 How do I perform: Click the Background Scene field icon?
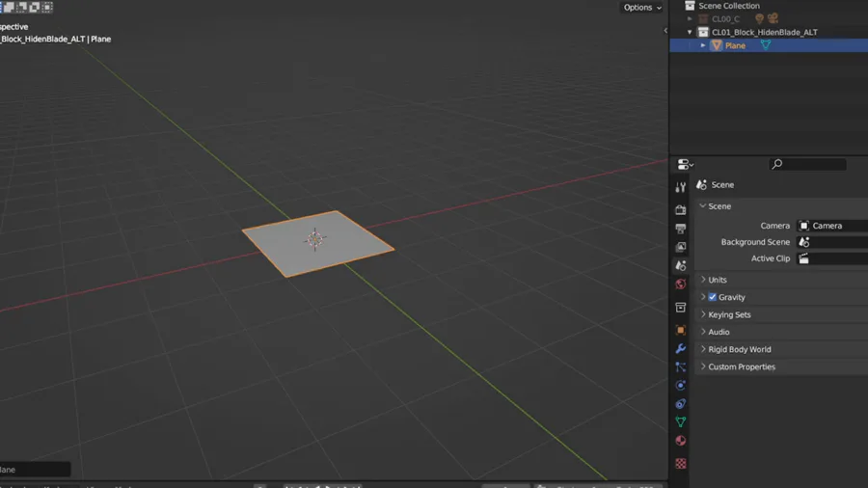coord(803,242)
